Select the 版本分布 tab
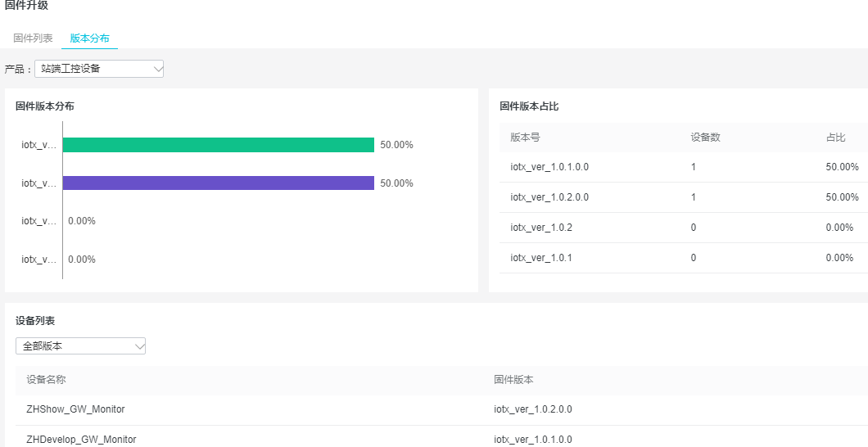Screen dimensions: 868x447 89,38
